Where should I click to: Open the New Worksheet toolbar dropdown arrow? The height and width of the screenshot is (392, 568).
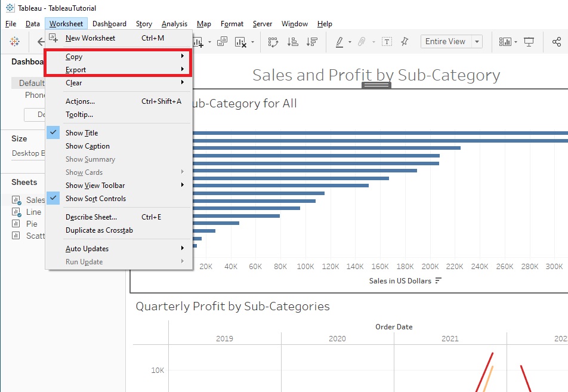[210, 42]
